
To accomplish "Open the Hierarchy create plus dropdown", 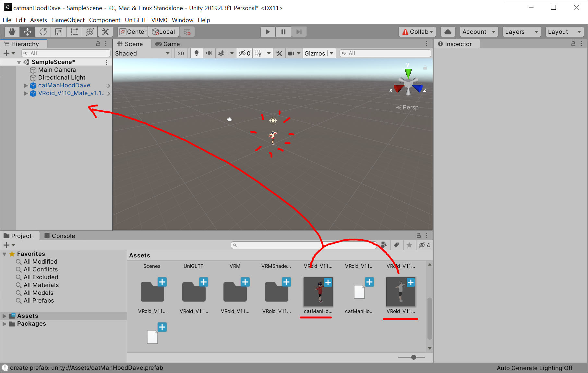I will [9, 53].
